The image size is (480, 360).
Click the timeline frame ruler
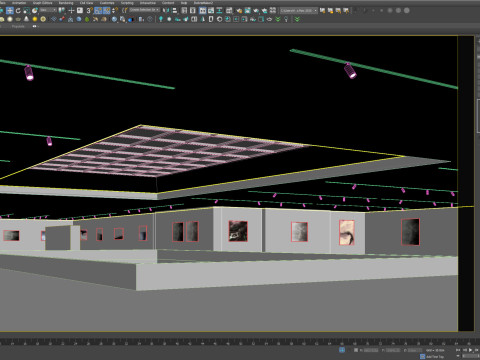coord(240,342)
